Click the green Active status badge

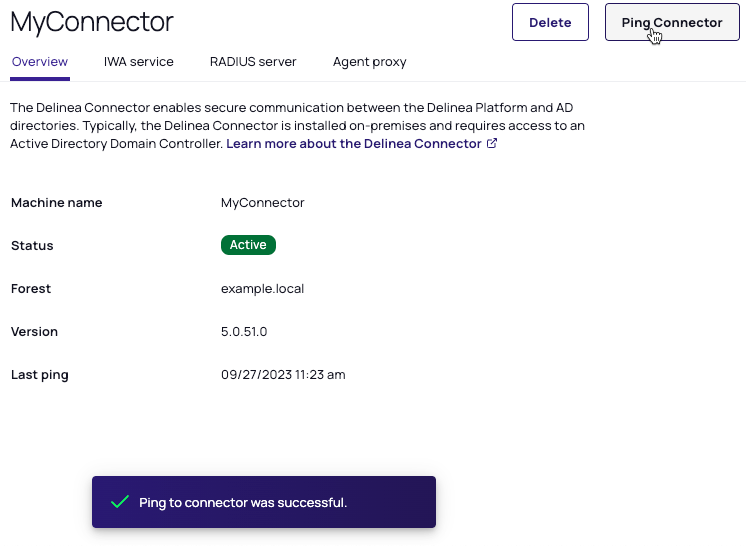click(248, 245)
